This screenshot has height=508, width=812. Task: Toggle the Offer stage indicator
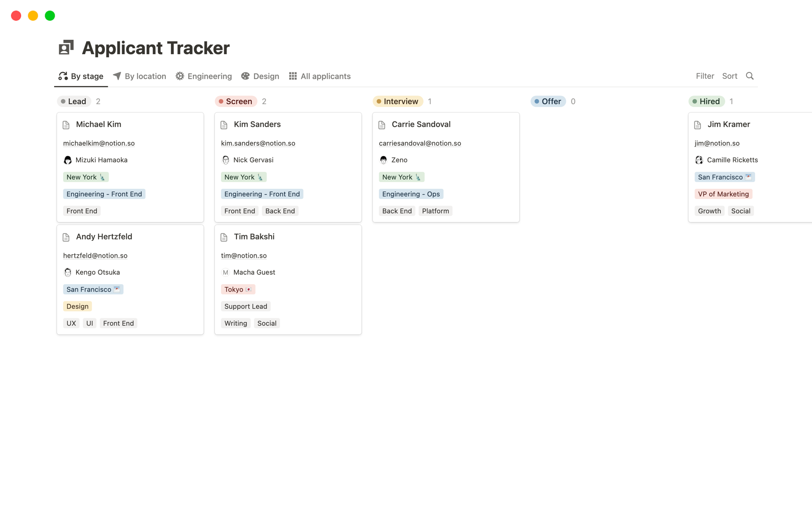(548, 101)
